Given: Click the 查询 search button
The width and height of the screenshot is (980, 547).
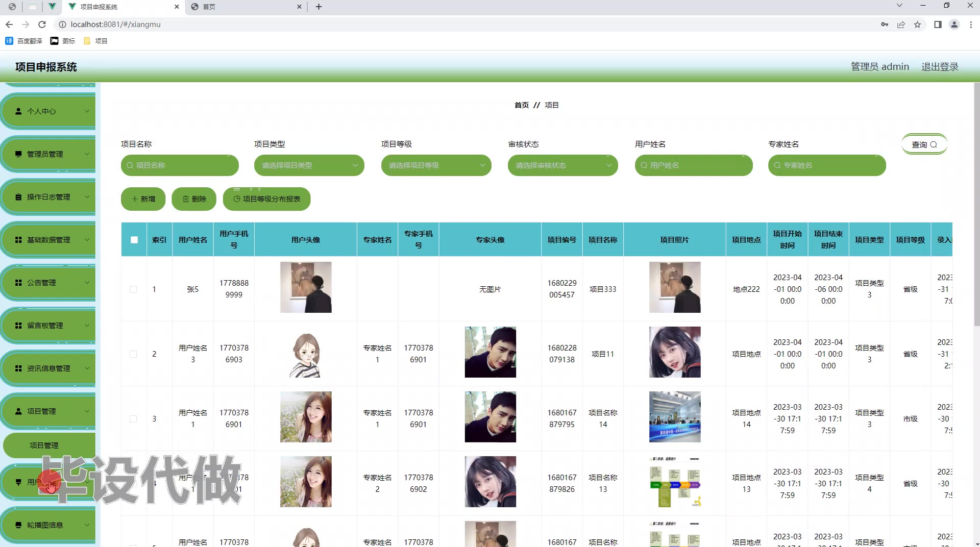Looking at the screenshot, I should [x=924, y=144].
